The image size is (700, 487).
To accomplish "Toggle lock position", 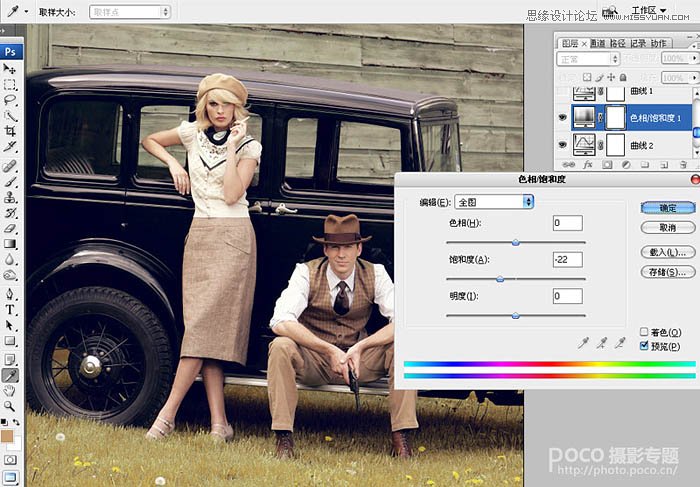I will pos(611,77).
